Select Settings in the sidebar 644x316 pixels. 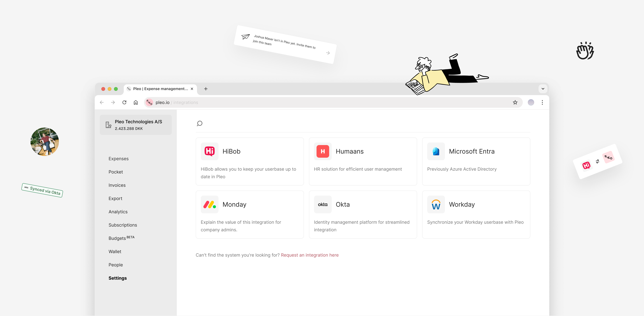point(118,278)
